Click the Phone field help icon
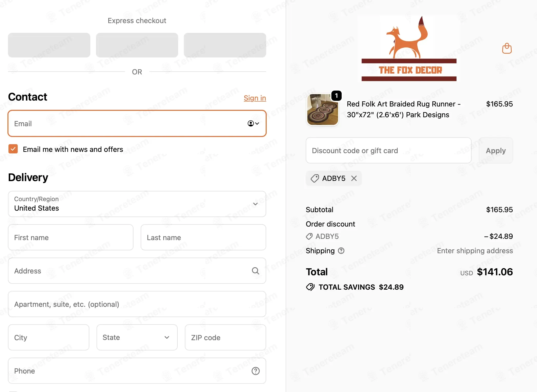Viewport: 537px width, 392px height. click(x=255, y=371)
